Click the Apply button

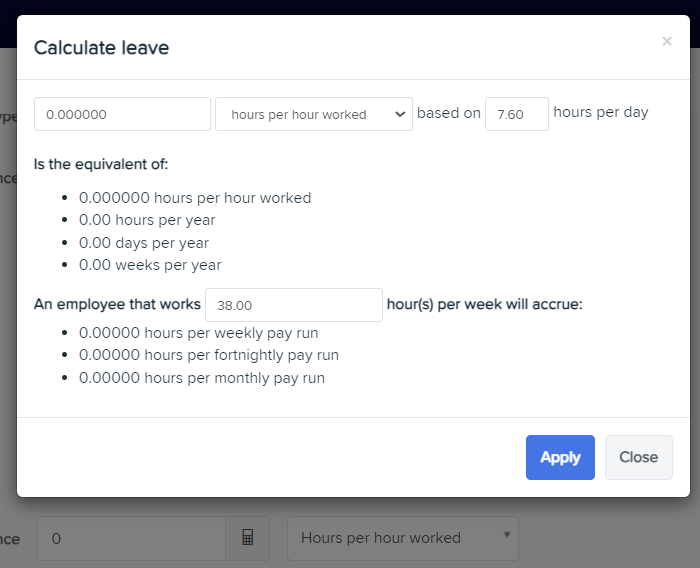560,457
